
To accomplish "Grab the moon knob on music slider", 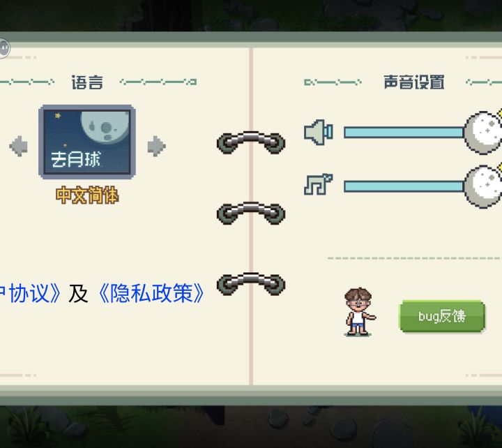I will [x=483, y=186].
